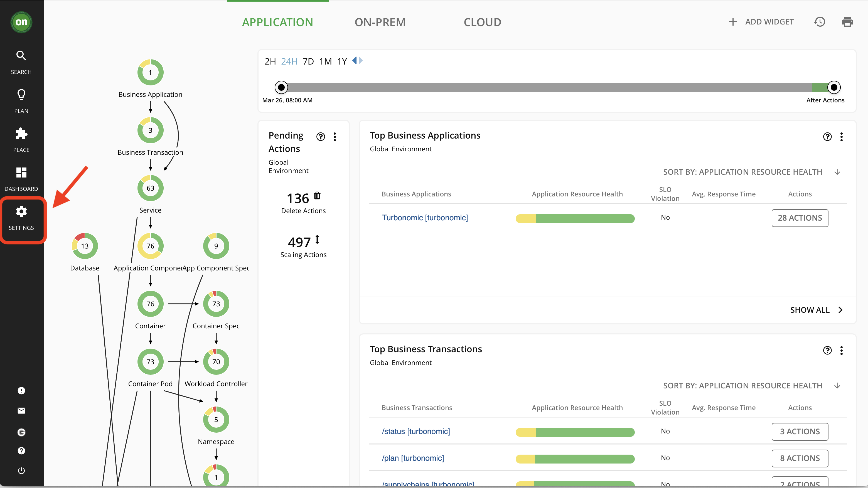Switch to the ON-PREM tab
This screenshot has width=868, height=488.
coord(380,22)
